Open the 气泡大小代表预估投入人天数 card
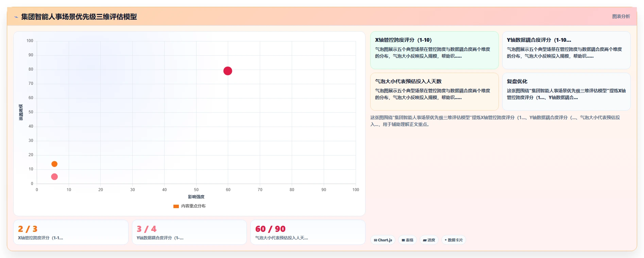The height and width of the screenshot is (258, 644). (434, 92)
